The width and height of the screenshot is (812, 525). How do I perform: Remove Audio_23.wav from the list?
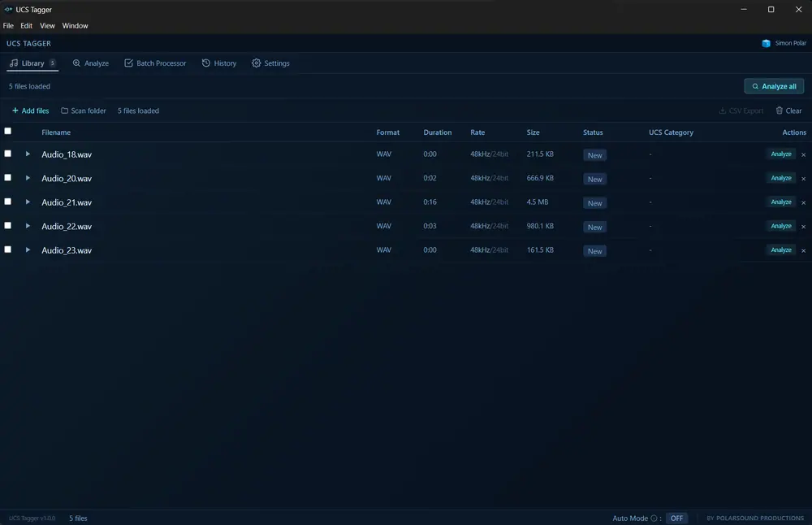click(803, 250)
